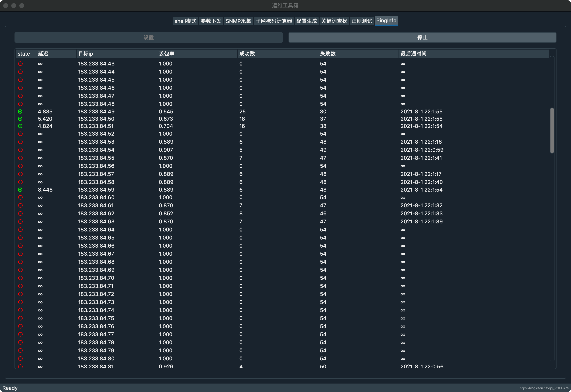The width and height of the screenshot is (571, 392).
Task: Click the red state icon for 183.233.84.64
Action: tap(20, 230)
